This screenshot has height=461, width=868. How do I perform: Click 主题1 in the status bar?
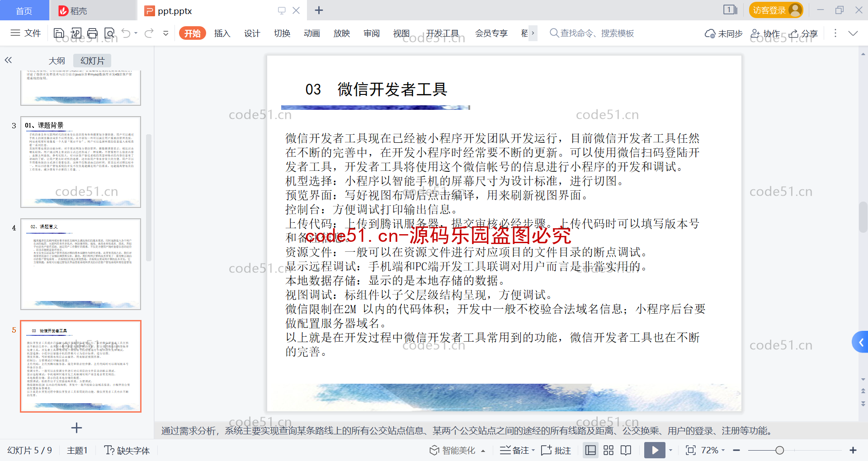77,450
